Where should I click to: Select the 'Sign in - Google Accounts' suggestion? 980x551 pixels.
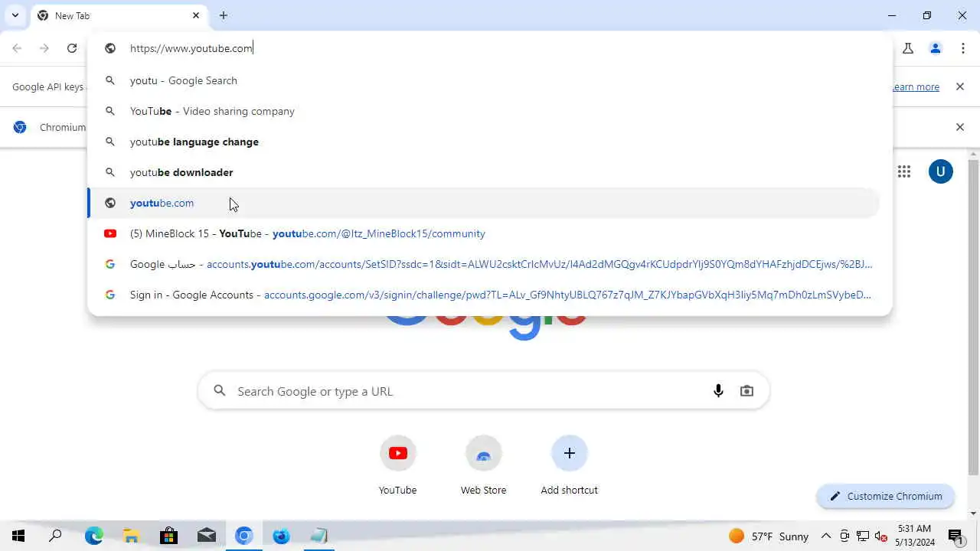pyautogui.click(x=483, y=295)
